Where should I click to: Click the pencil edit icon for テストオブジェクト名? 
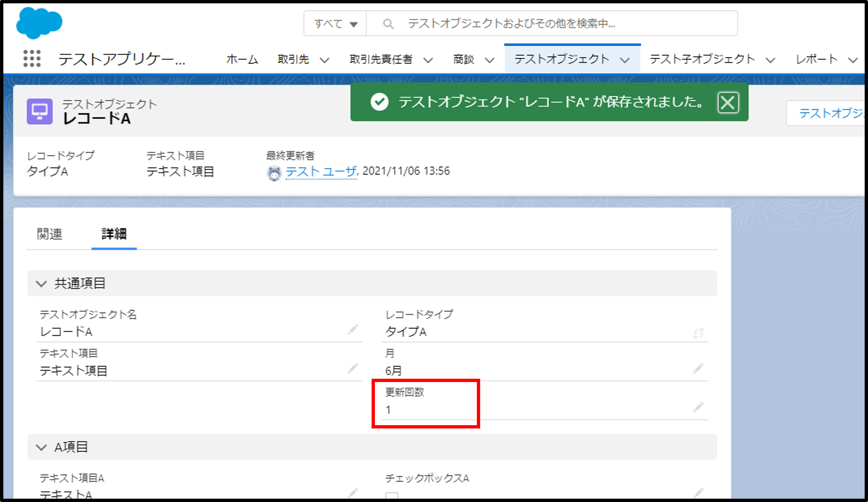pos(353,330)
